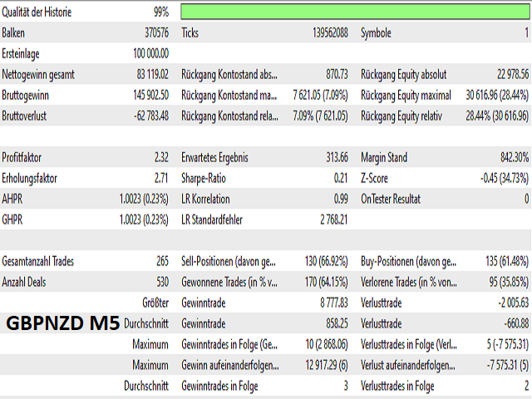Viewport: 532px width, 399px height.
Task: Select the Ersteinlage value 100 000.00
Action: pyautogui.click(x=151, y=53)
